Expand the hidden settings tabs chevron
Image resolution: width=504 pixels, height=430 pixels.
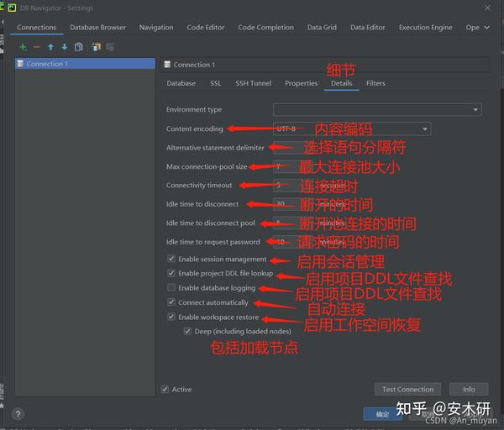pyautogui.click(x=486, y=28)
